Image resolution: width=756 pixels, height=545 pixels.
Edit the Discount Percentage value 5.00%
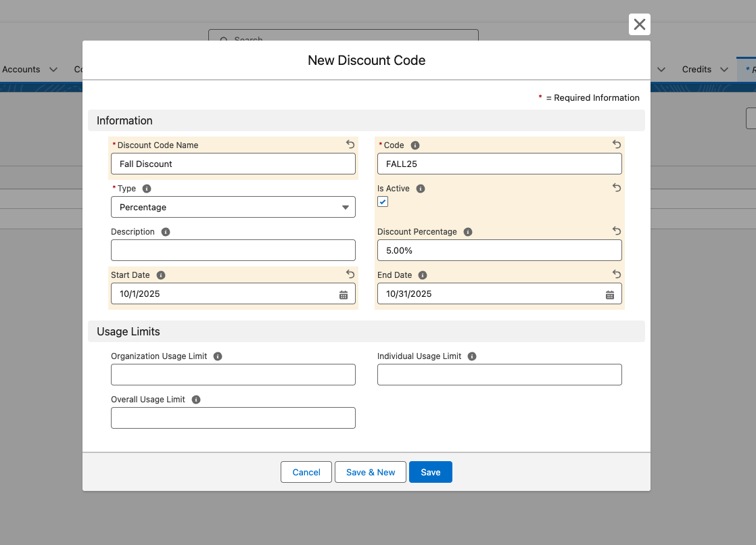[500, 250]
